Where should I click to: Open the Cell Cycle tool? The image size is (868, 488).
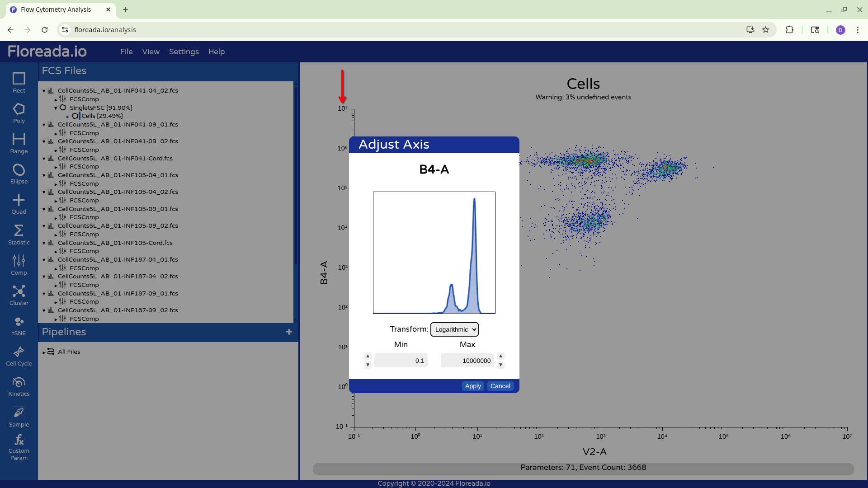tap(19, 356)
